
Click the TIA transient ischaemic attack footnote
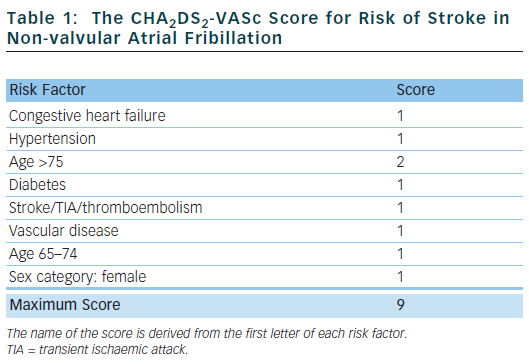click(97, 349)
